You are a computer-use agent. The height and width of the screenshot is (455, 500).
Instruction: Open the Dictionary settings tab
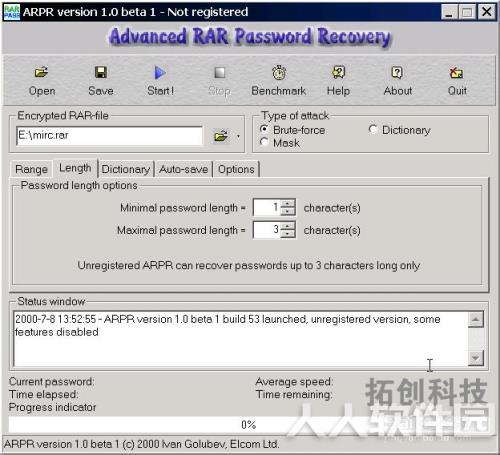[126, 169]
